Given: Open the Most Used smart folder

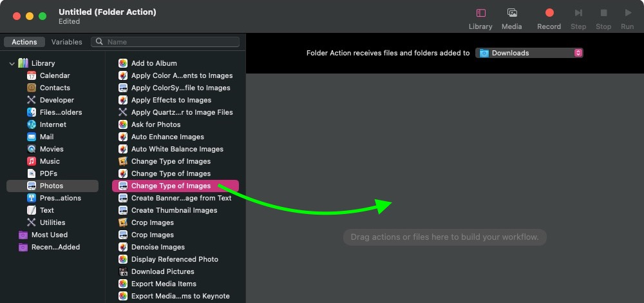Looking at the screenshot, I should (49, 235).
